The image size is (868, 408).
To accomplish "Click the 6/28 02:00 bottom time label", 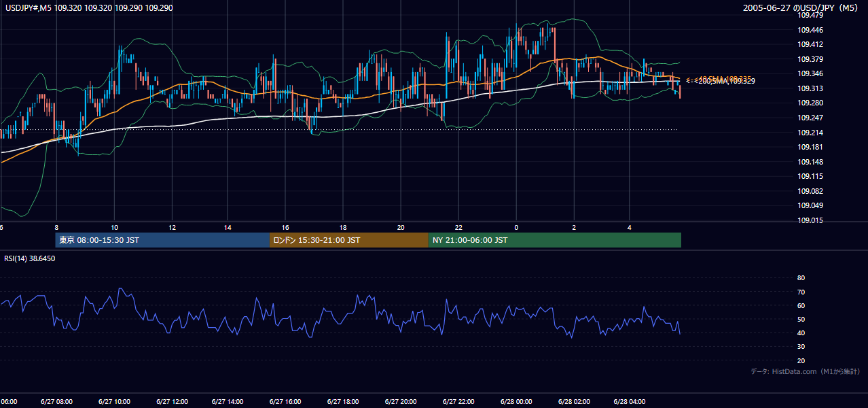I will (x=574, y=401).
